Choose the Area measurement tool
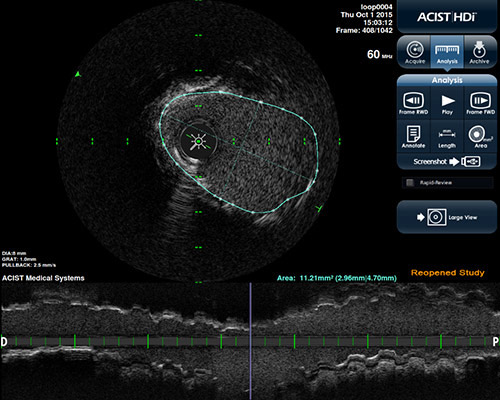The image size is (500, 400). [x=480, y=137]
